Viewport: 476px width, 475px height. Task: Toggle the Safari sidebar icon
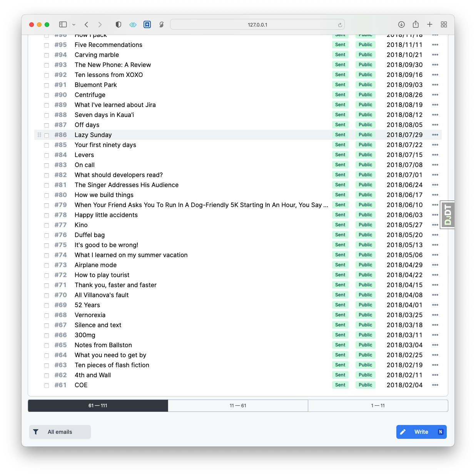pos(63,25)
